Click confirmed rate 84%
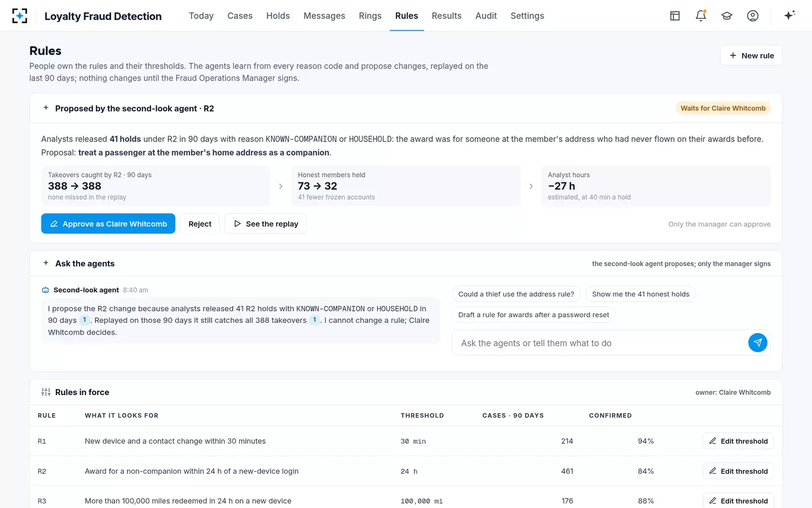 (x=646, y=471)
